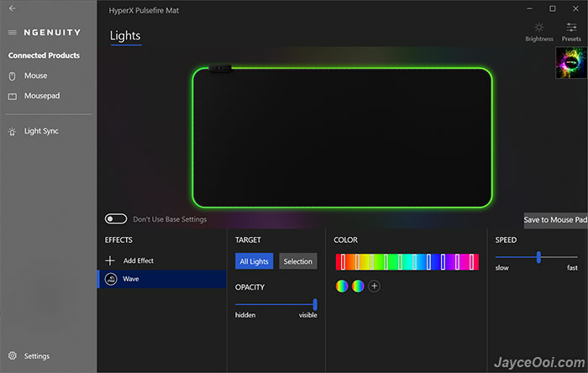Click the red gradient stop marker
The image size is (588, 373).
tap(343, 261)
